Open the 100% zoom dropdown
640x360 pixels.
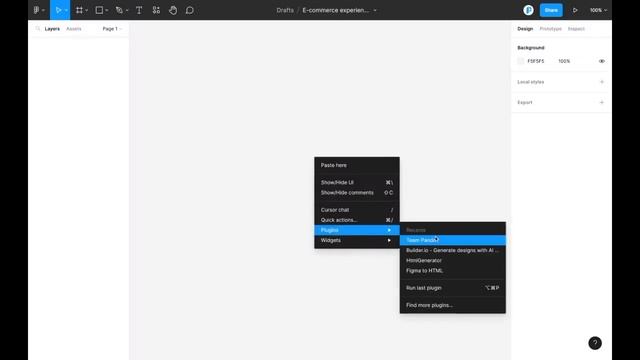click(x=598, y=10)
